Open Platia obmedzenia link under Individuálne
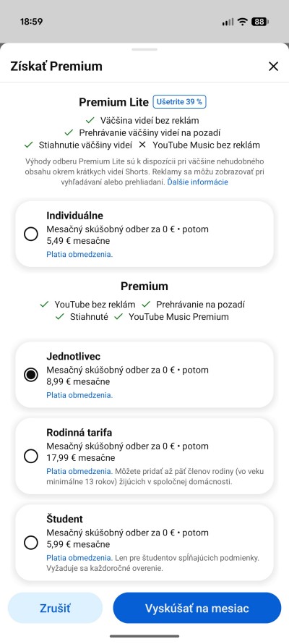Screen dimensions: 289x644 79,254
